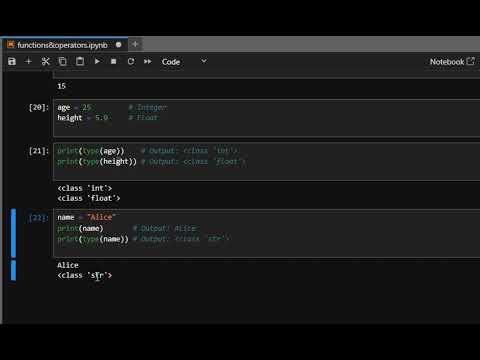Run the selected cell
This screenshot has height=360, width=480.
click(97, 62)
